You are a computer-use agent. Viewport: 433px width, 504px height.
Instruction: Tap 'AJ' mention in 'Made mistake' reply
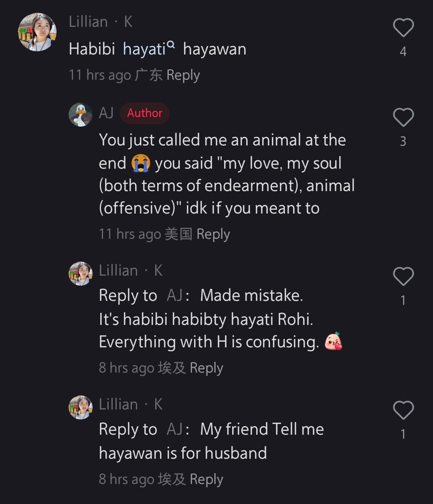point(175,296)
